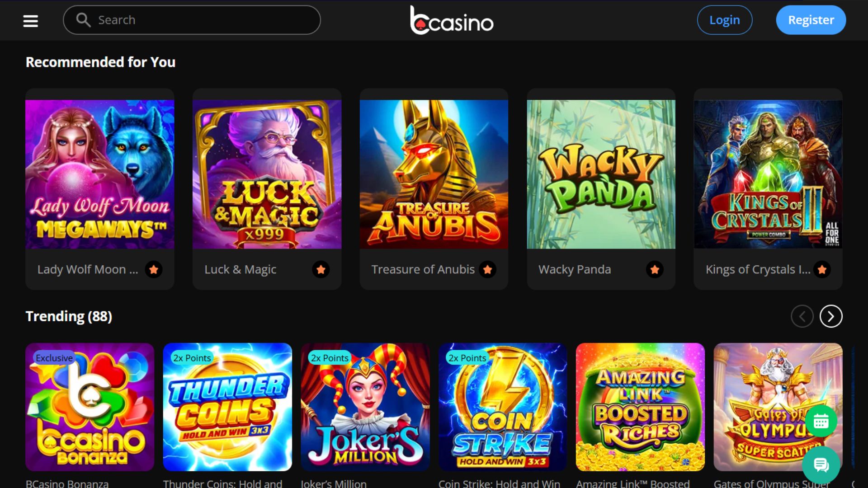Image resolution: width=868 pixels, height=488 pixels.
Task: Select the Wacky Panda game image
Action: (601, 174)
